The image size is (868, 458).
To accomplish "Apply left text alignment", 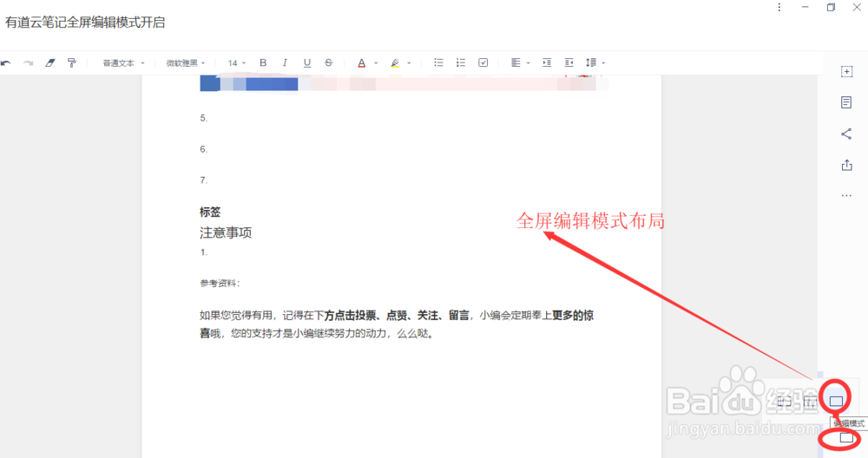I will (x=516, y=62).
